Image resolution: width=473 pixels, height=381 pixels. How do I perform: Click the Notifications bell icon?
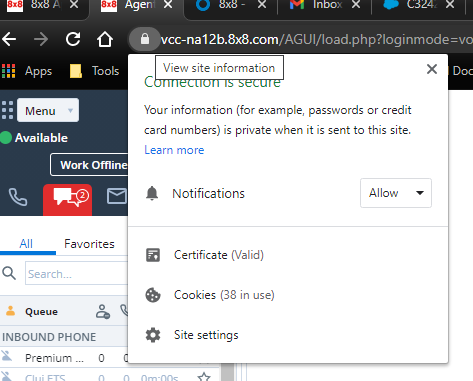pos(152,193)
